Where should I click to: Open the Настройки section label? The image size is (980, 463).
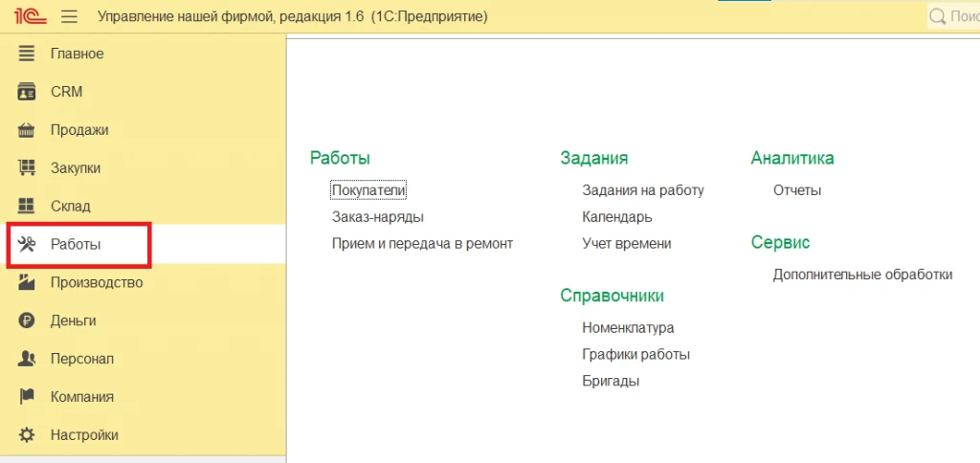84,435
